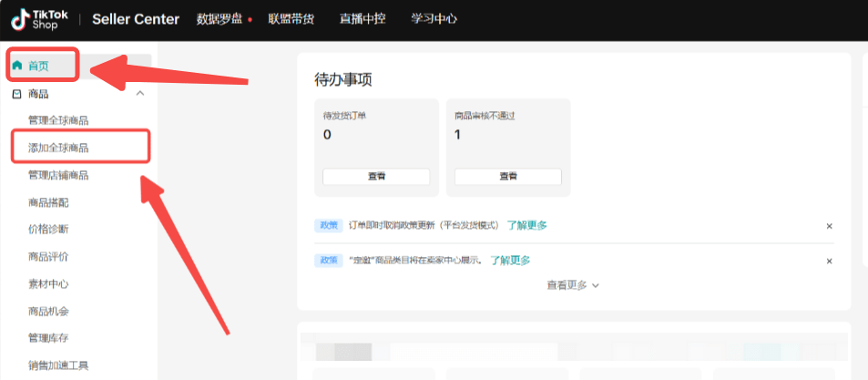Open 联盟带货 in top navigation
Viewport: 868px width, 380px height.
291,19
